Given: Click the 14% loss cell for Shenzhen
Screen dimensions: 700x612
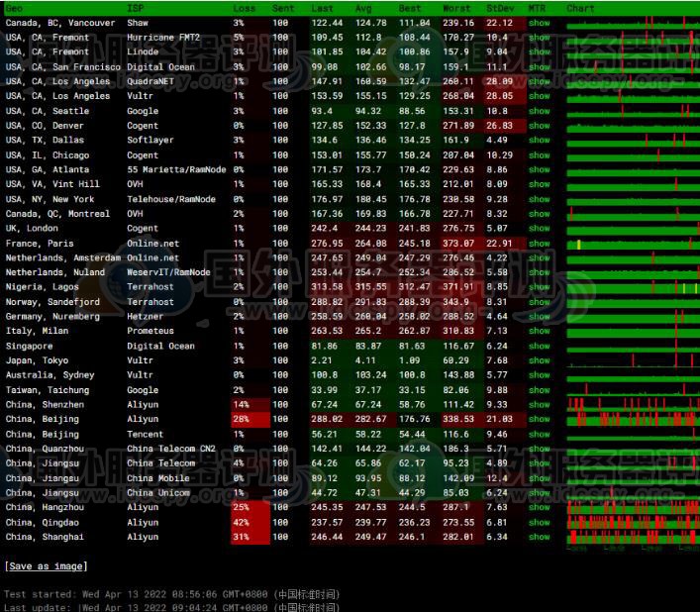Looking at the screenshot, I should (x=250, y=404).
